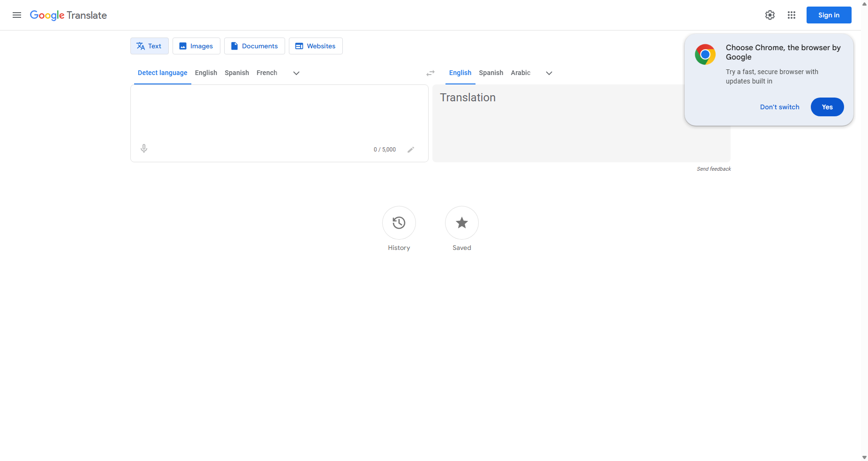868x461 pixels.
Task: Open the main hamburger menu
Action: 17,15
